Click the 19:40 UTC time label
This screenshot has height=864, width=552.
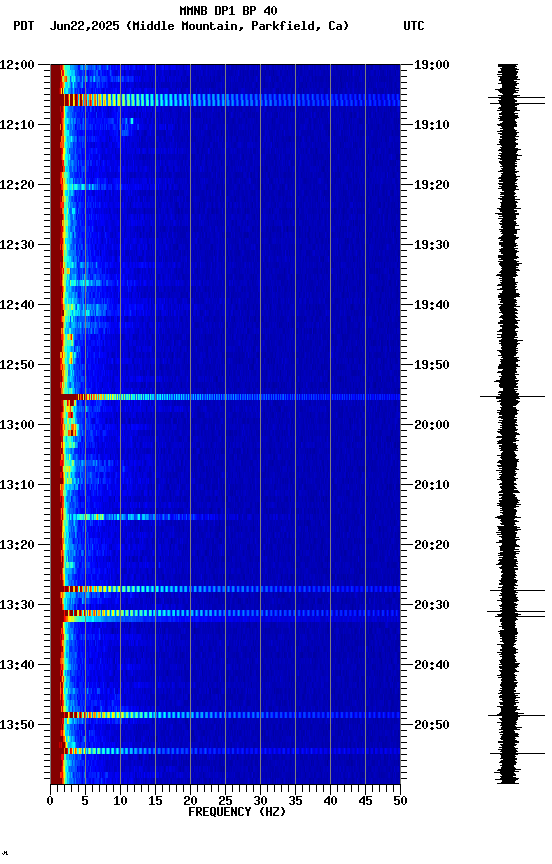[432, 305]
